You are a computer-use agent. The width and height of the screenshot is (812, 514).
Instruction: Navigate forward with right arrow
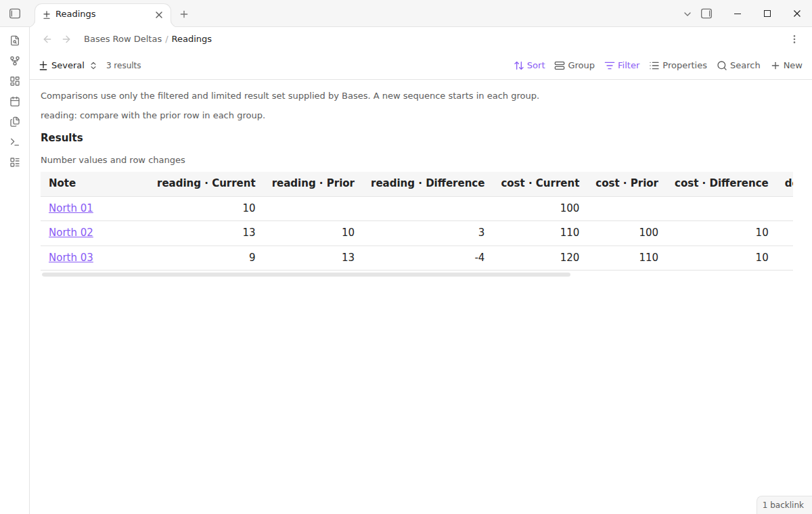tap(66, 39)
